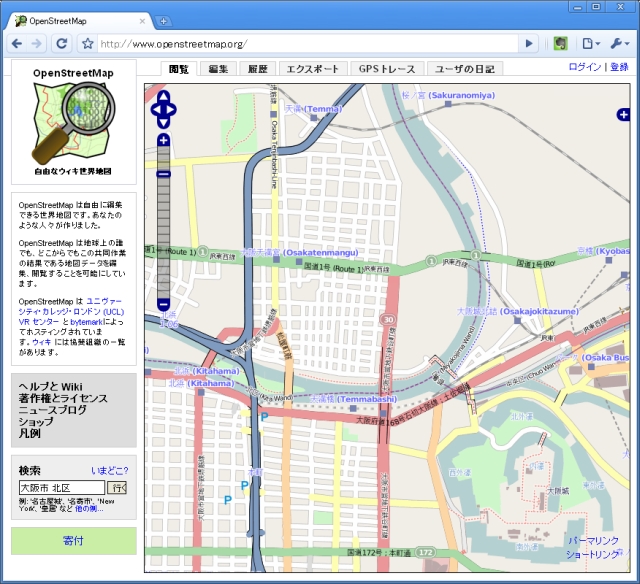640x584 pixels.
Task: Close the OpenStreetMap browser tab
Action: [142, 21]
